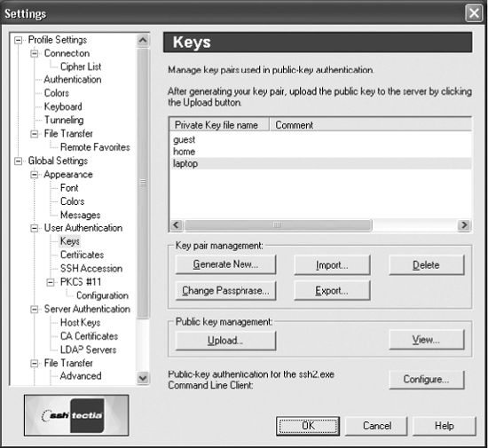Click Generate New key pair button
Image resolution: width=488 pixels, height=448 pixels.
pos(225,264)
